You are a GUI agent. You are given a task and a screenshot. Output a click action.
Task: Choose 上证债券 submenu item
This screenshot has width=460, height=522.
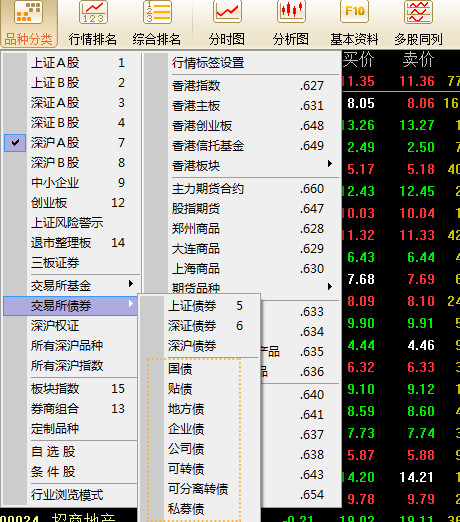point(199,306)
